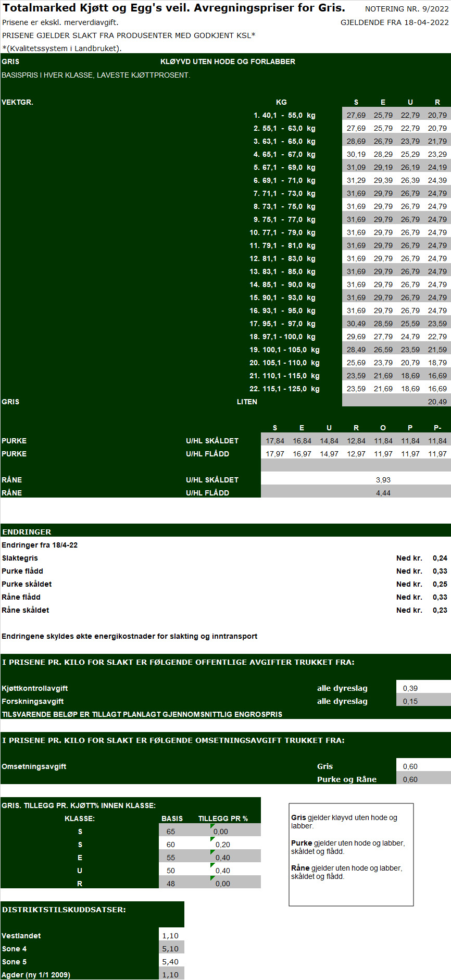Screen dimensions: 451x980
Task: Click basis value 60 for class S
Action: coord(171,845)
